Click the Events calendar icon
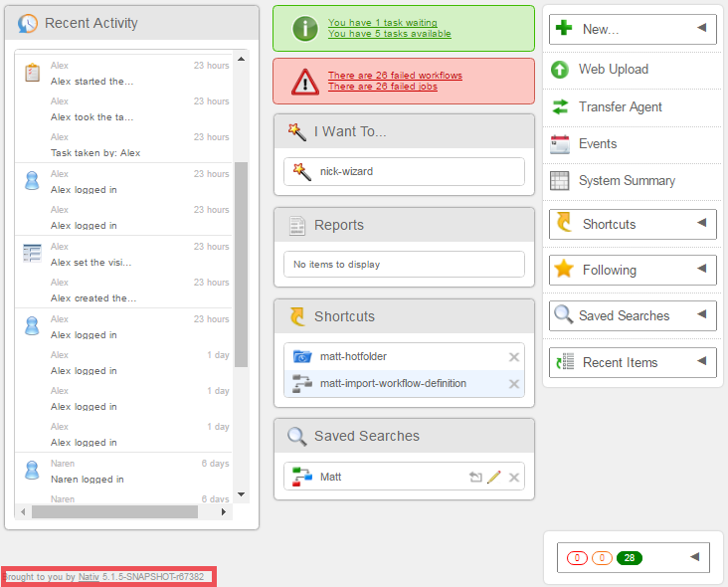Screen dimensions: 728x587 (560, 143)
